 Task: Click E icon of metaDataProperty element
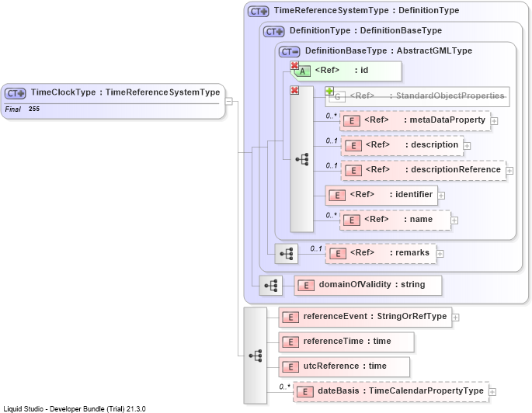[x=352, y=120]
